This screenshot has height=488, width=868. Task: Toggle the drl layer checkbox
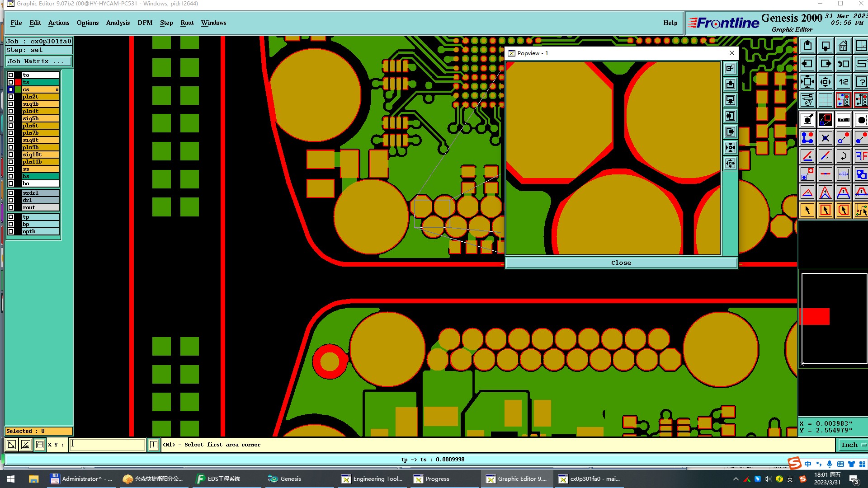tap(11, 200)
